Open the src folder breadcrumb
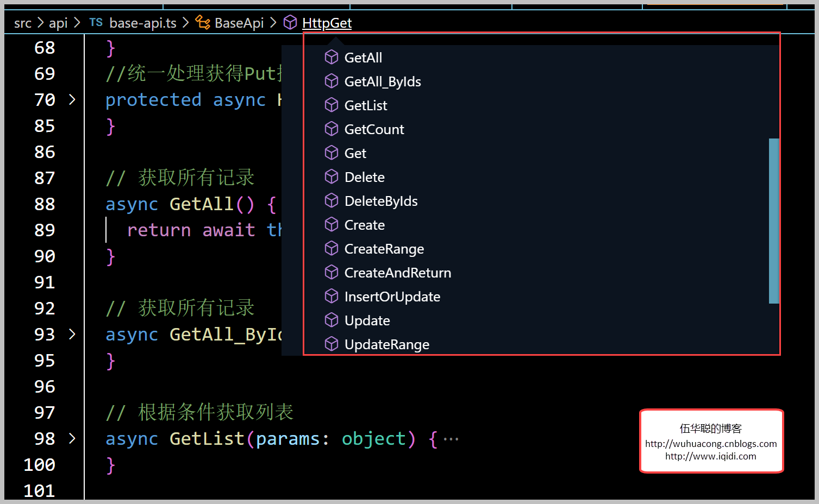Viewport: 819px width, 504px height. (x=23, y=23)
